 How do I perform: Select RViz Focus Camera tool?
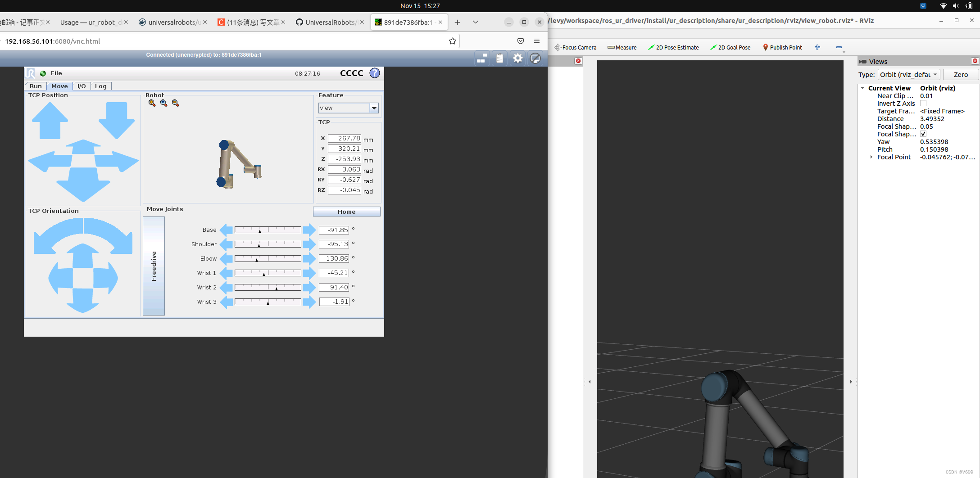[x=575, y=47]
